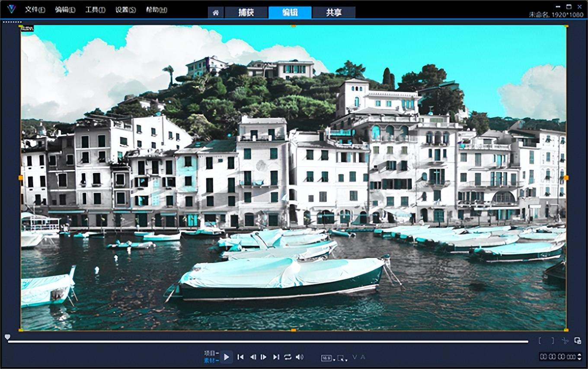Click the scissors split clip icon
588x369 pixels.
pos(565,340)
